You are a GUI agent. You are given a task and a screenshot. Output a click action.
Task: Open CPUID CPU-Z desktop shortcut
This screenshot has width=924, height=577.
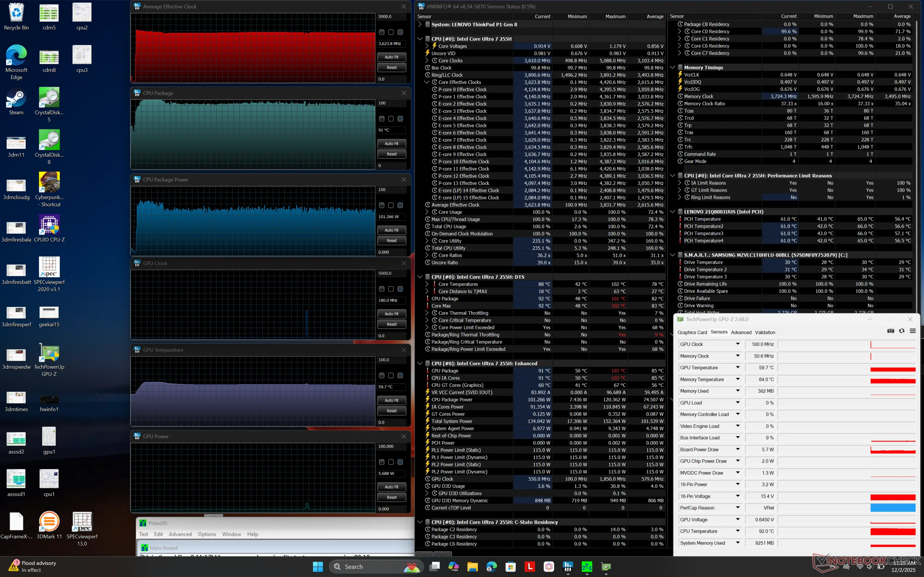[49, 225]
